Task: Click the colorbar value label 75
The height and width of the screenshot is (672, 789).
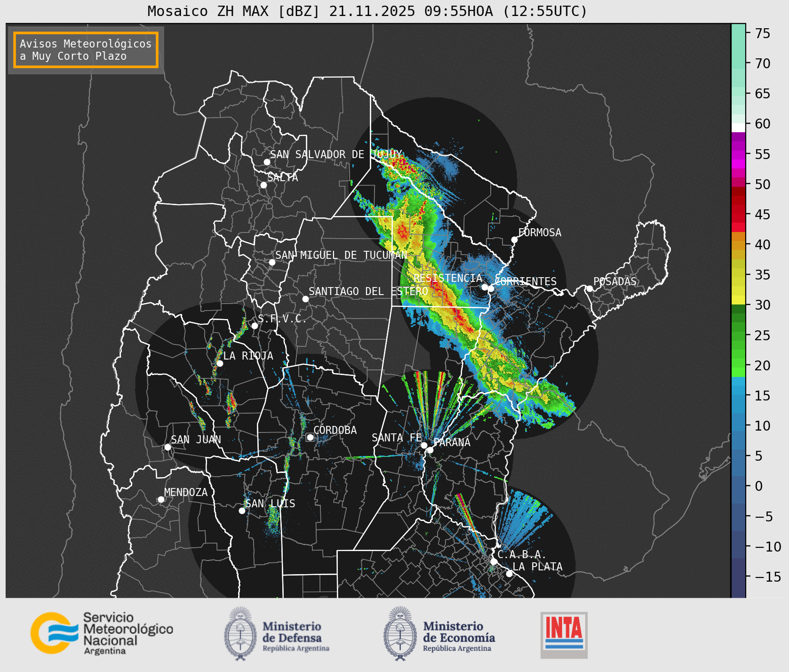Action: tap(763, 33)
